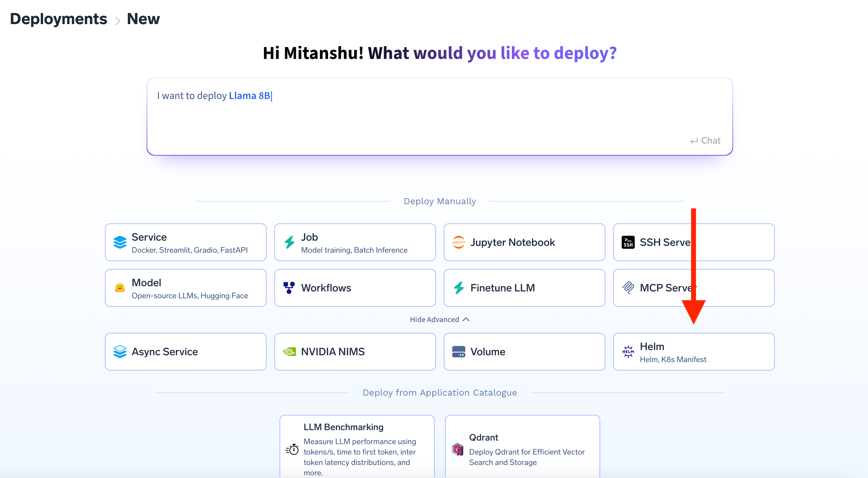Click the Qdrant logo icon
The width and height of the screenshot is (868, 478).
tap(457, 449)
